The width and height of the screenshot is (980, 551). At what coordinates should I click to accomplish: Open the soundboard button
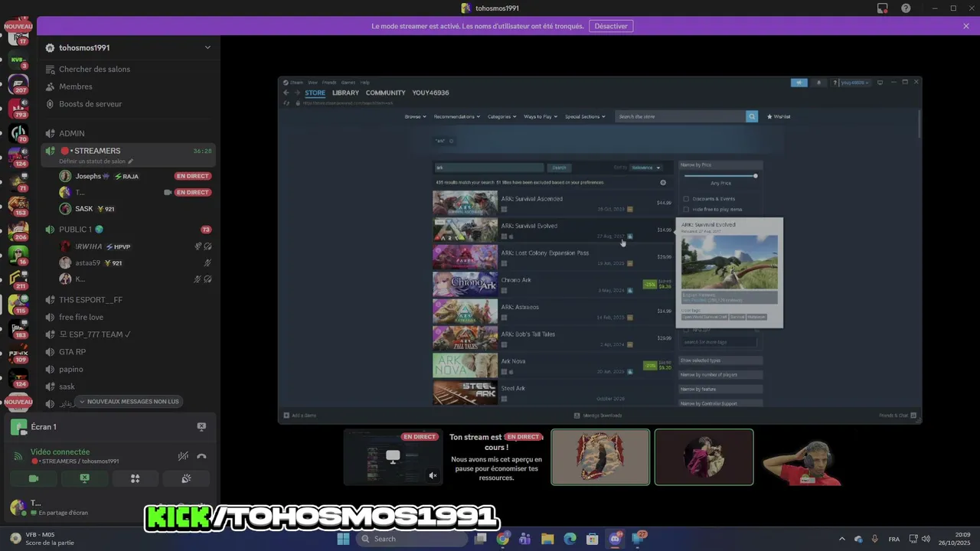click(186, 478)
